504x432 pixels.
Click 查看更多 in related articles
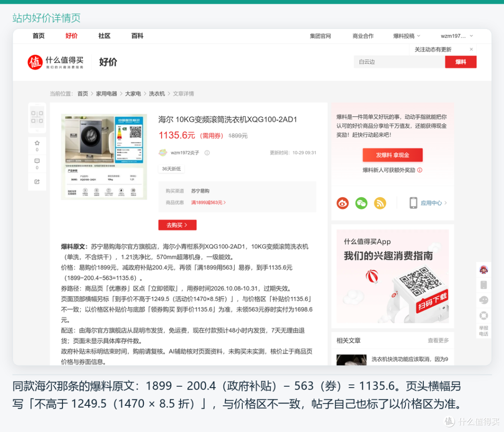(438, 340)
